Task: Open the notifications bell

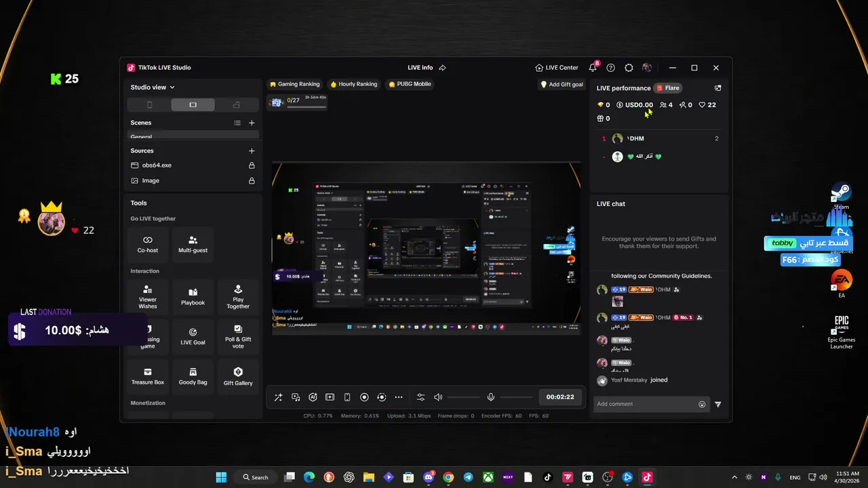Action: click(x=593, y=67)
